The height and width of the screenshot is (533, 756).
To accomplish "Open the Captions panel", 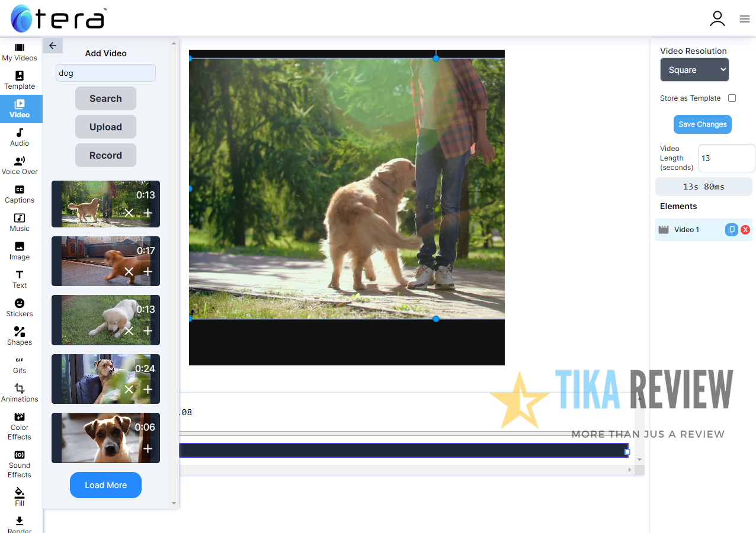I will point(20,194).
